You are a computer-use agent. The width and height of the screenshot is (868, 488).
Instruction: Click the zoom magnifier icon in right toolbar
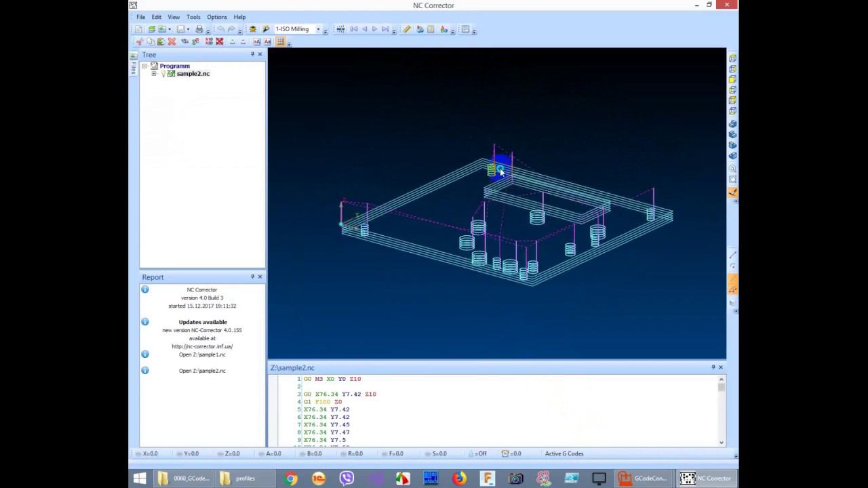(x=732, y=168)
